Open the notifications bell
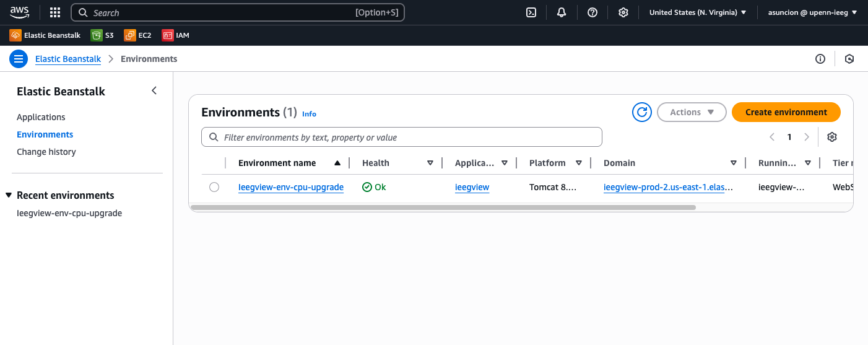The image size is (868, 345). pyautogui.click(x=562, y=12)
